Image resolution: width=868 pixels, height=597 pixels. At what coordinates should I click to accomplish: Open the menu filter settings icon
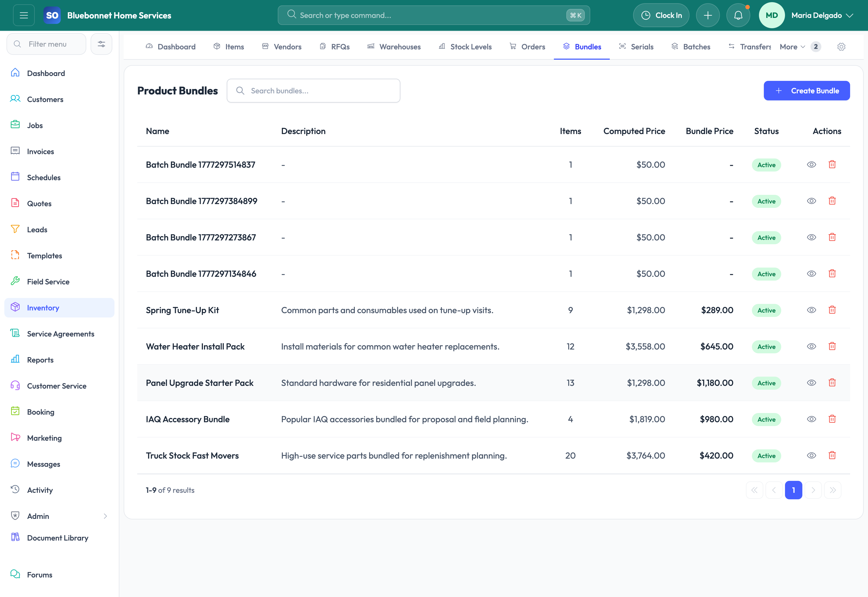tap(101, 44)
